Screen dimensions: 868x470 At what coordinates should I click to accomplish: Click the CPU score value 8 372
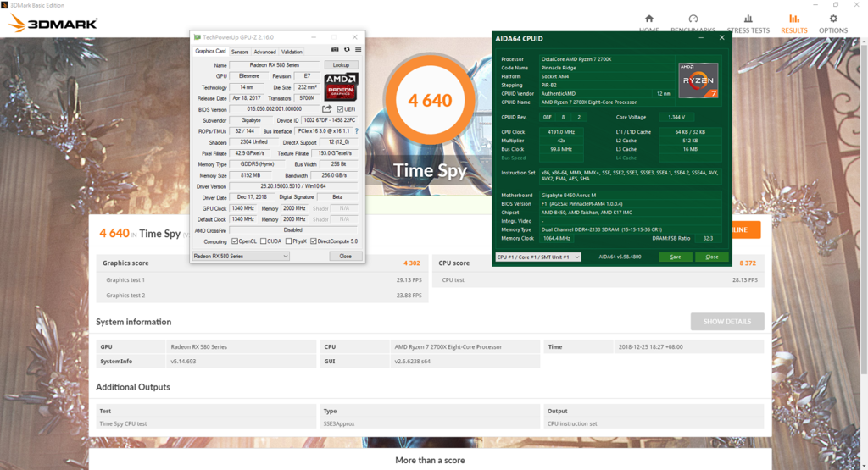click(x=748, y=263)
